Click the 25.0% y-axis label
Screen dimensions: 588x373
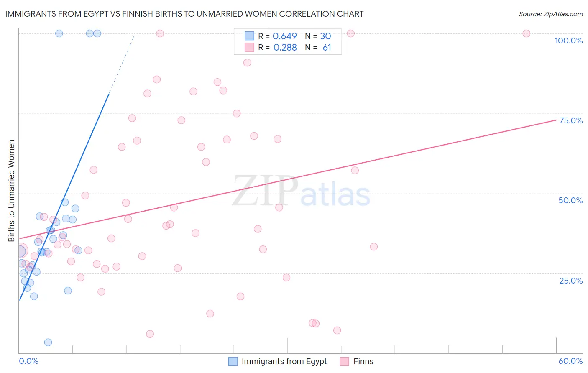pos(571,280)
